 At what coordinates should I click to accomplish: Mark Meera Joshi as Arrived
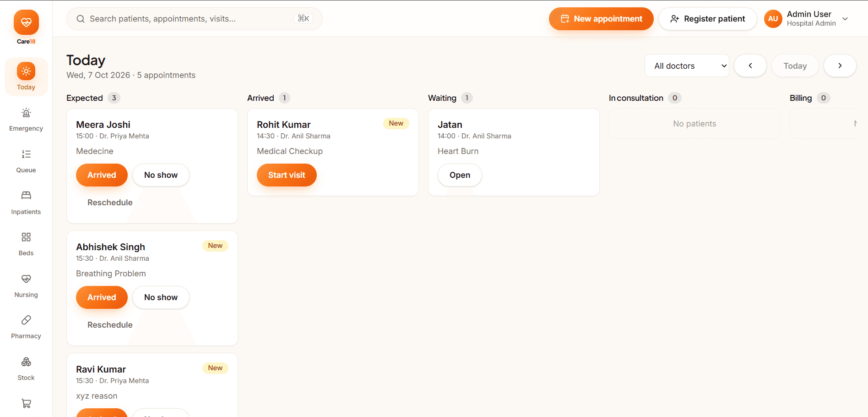pos(102,175)
